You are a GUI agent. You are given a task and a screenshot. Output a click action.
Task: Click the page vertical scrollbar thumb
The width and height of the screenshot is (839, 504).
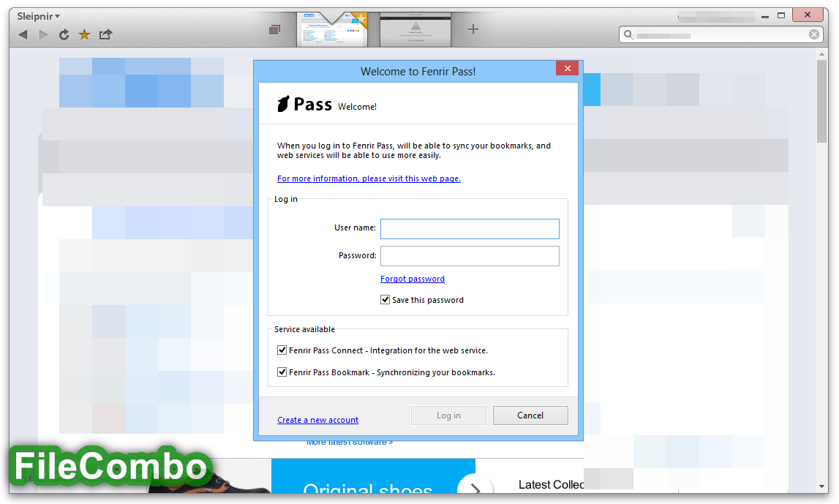(x=822, y=102)
